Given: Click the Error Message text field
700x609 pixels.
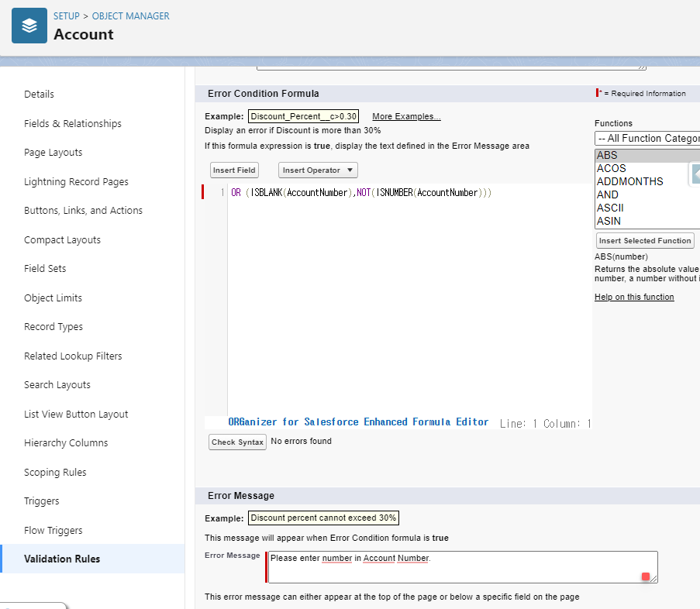Looking at the screenshot, I should point(463,567).
